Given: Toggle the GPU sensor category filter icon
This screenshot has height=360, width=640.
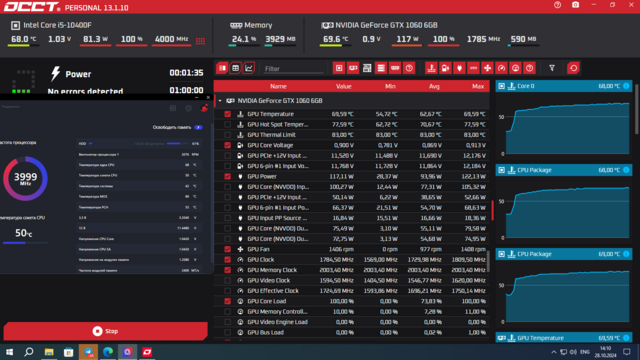Looking at the screenshot, I should (x=353, y=68).
